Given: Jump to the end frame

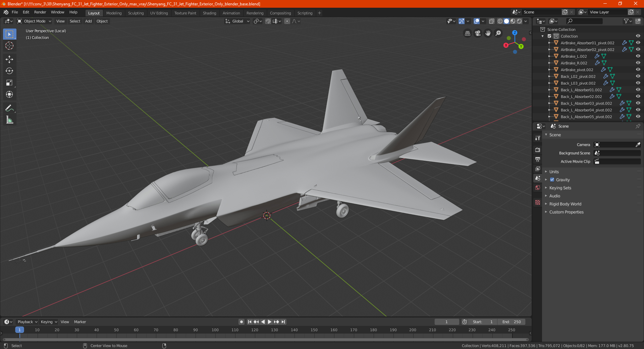Looking at the screenshot, I should (x=283, y=322).
